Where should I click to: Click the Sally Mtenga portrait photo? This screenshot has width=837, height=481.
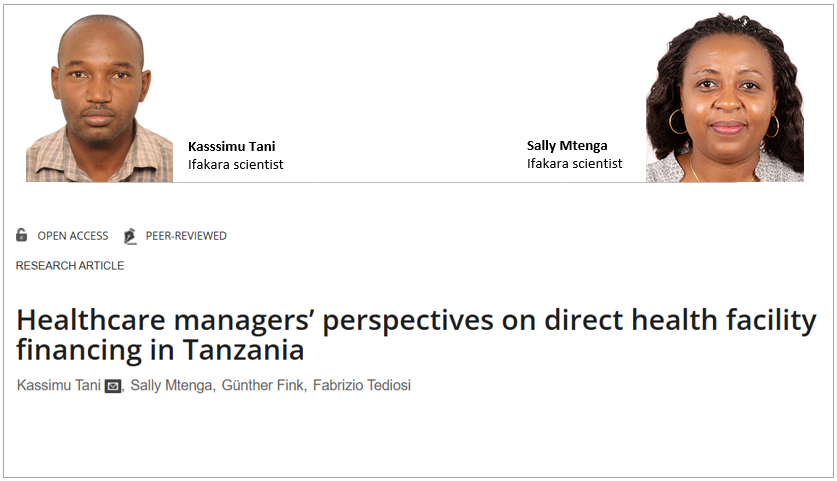coord(725,97)
